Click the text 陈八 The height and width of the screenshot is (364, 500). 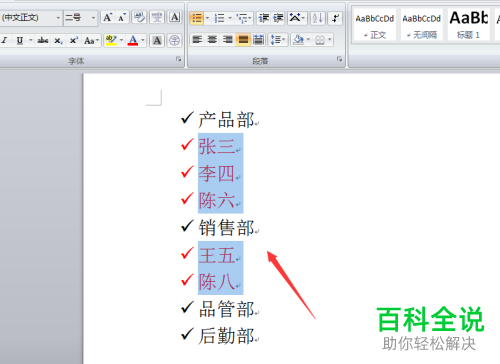pyautogui.click(x=217, y=282)
